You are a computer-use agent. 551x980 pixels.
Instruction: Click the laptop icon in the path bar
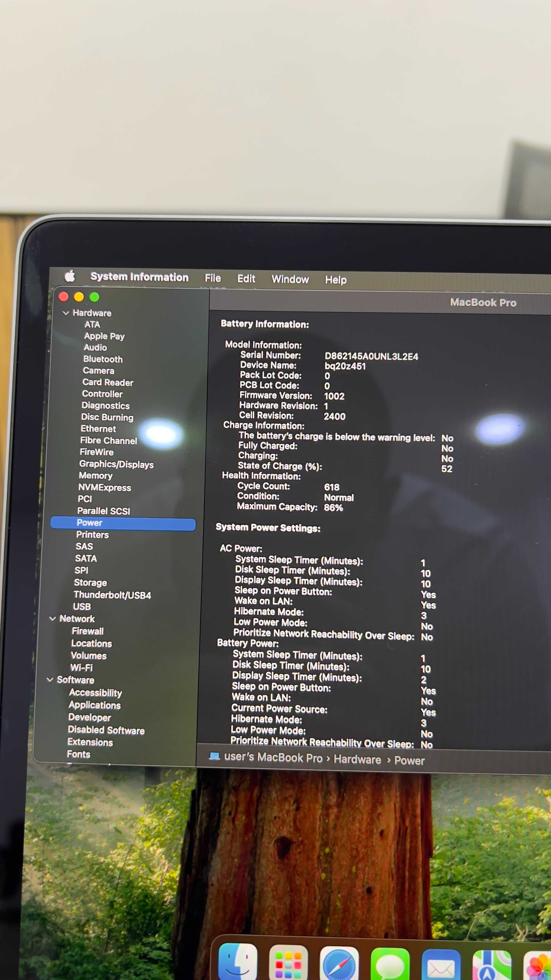pyautogui.click(x=215, y=756)
